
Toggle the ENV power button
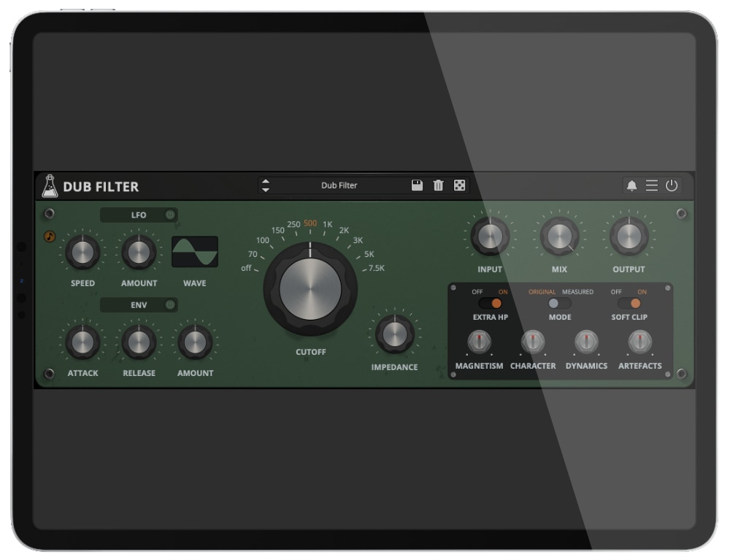(x=170, y=305)
